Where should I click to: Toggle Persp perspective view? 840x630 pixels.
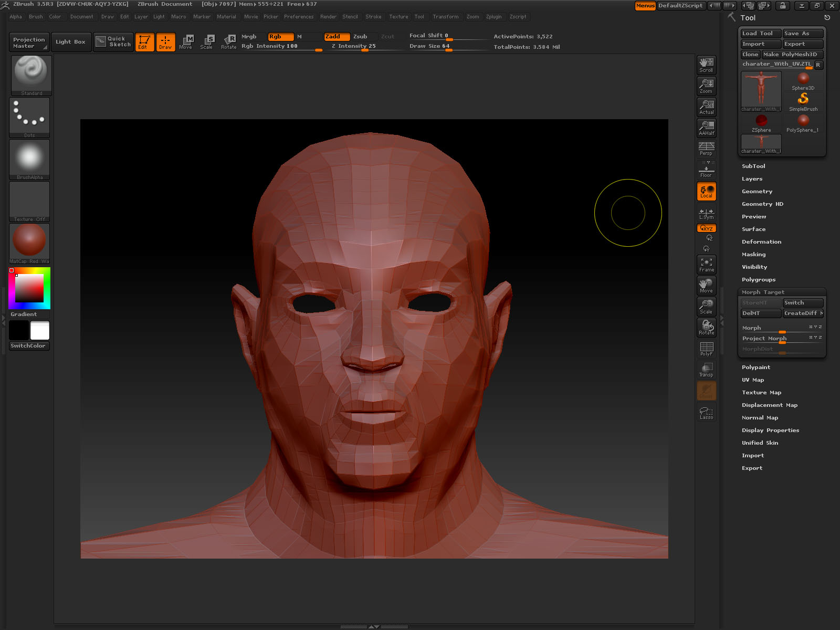click(x=707, y=149)
